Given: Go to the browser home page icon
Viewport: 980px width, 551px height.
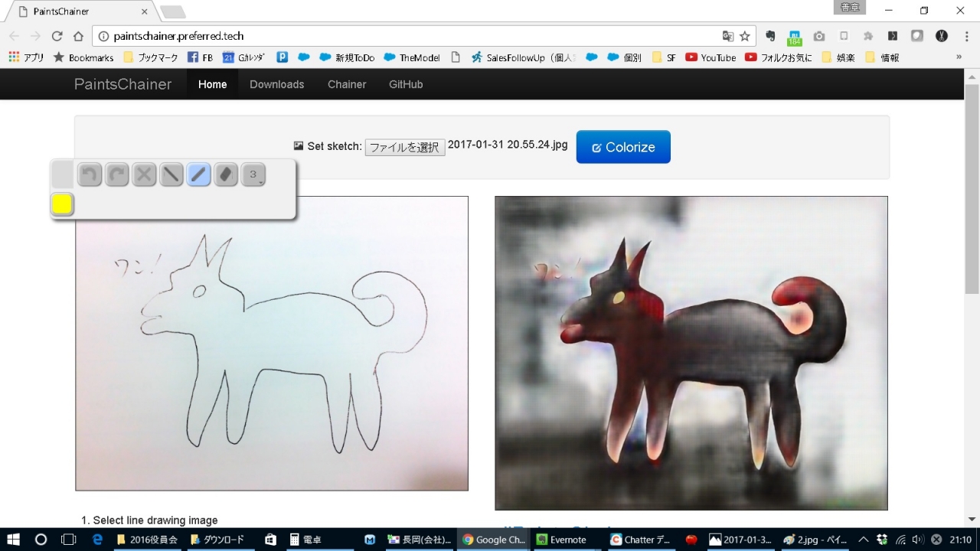Looking at the screenshot, I should tap(78, 36).
